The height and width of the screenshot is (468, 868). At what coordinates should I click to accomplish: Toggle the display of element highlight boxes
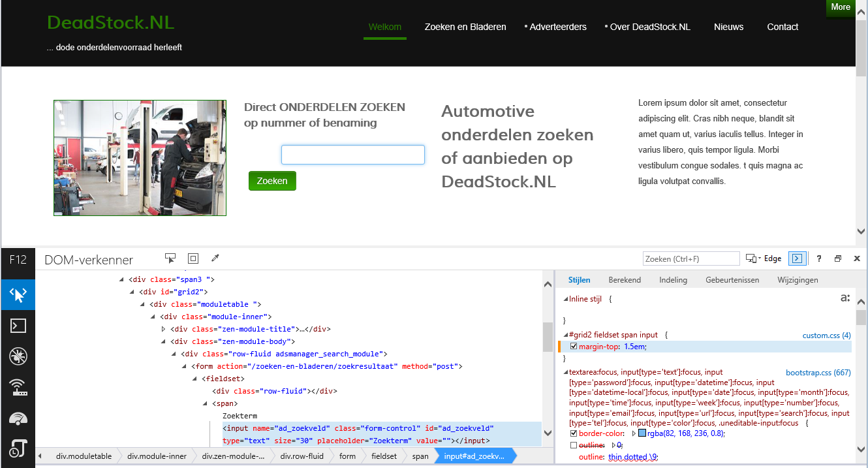193,258
